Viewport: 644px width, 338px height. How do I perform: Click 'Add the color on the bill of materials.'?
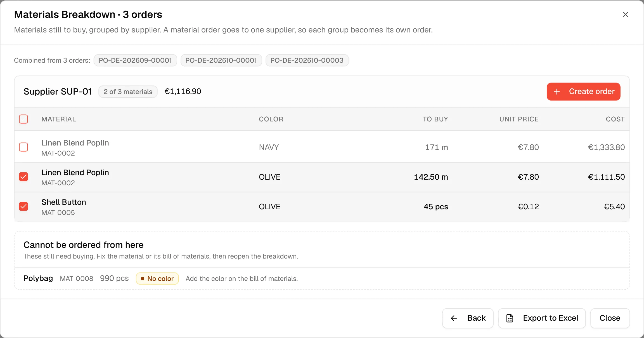(242, 279)
